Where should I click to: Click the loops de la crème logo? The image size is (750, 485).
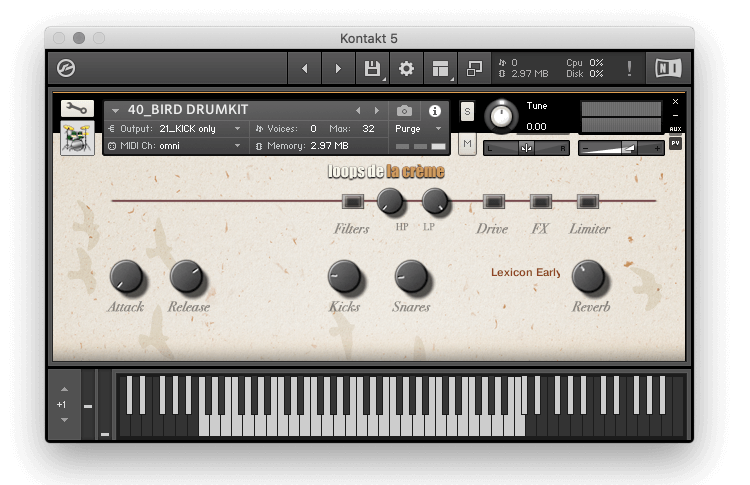pos(386,171)
